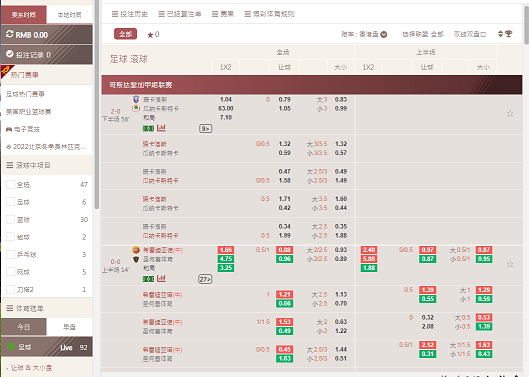
Task: Open the statistics chart icon under the first match
Action: pyautogui.click(x=161, y=128)
